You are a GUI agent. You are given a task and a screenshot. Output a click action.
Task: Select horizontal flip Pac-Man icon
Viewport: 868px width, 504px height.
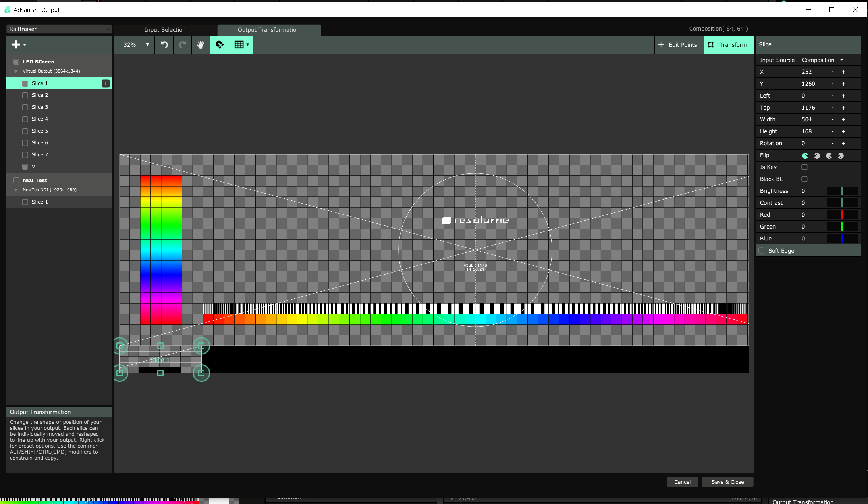[817, 156]
